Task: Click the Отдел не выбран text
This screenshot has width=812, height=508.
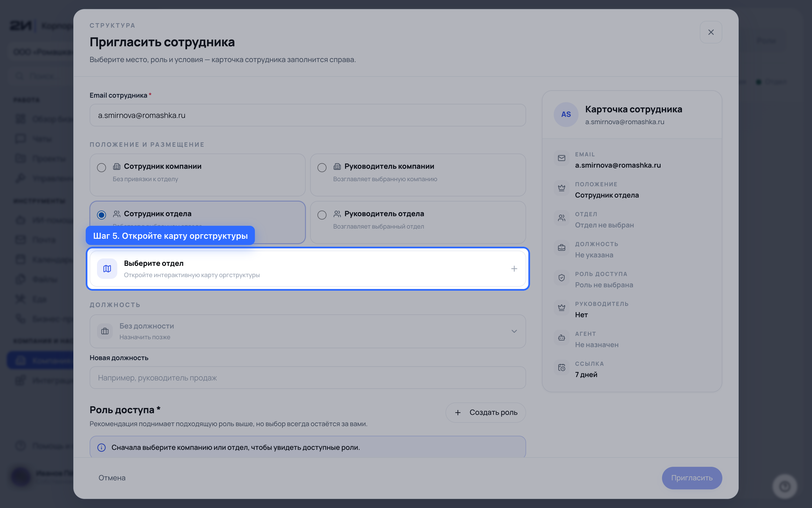Action: [x=604, y=225]
